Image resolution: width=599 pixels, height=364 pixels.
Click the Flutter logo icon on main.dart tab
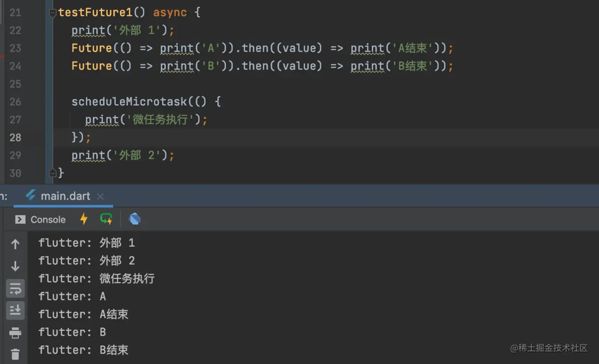31,196
